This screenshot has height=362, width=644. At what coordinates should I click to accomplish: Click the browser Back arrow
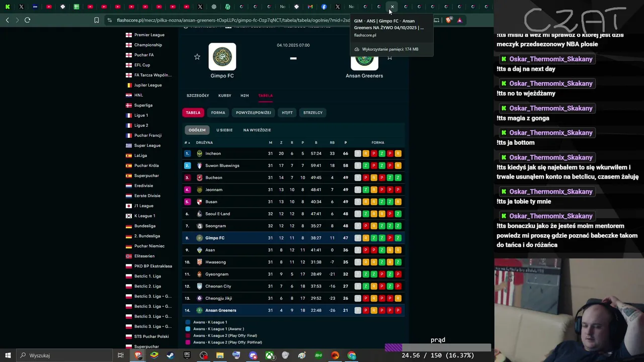(x=7, y=20)
